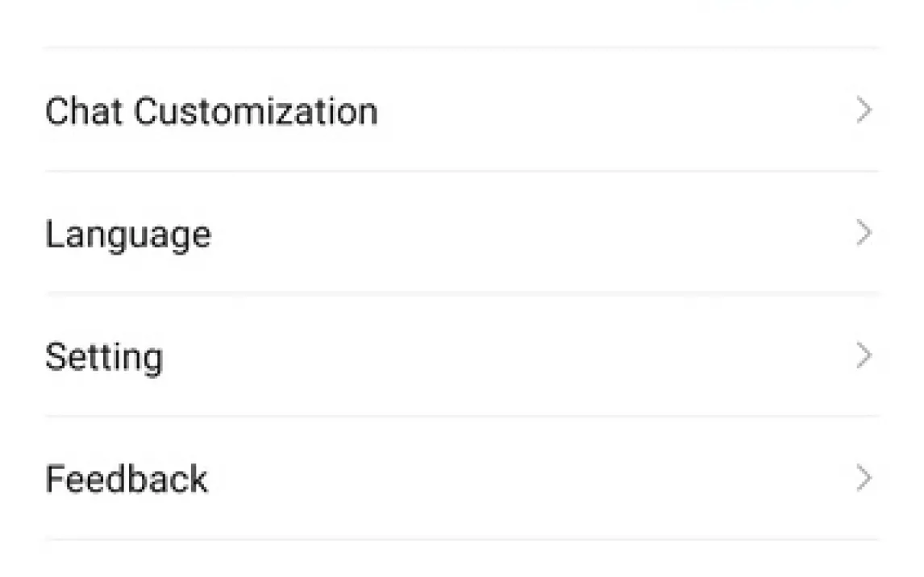Click the empty middle of the Chat Customization row
The image size is (924, 577).
(613, 110)
